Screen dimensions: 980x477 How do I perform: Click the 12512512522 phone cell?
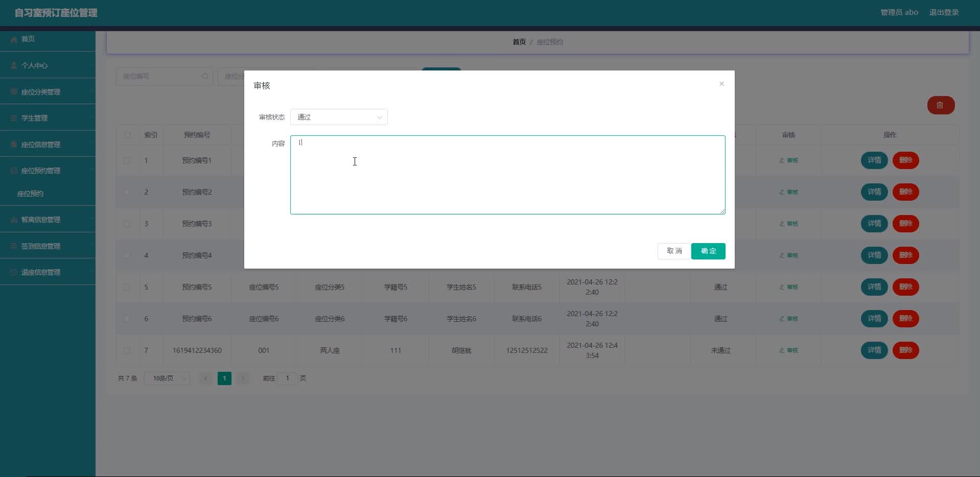[x=527, y=350]
